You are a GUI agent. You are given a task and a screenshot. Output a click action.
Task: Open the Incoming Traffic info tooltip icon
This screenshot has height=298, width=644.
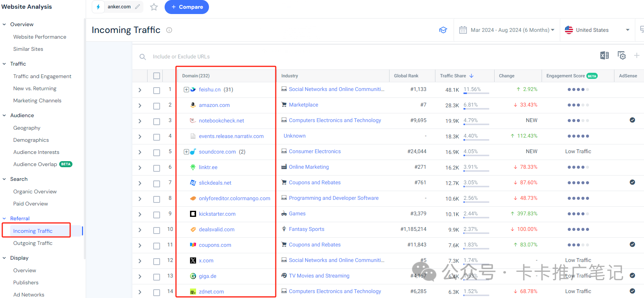point(169,30)
